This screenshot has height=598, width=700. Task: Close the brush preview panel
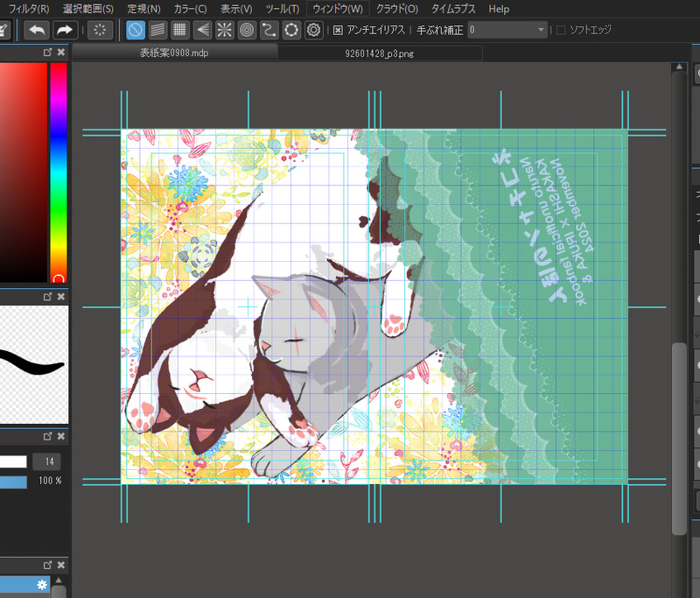61,297
